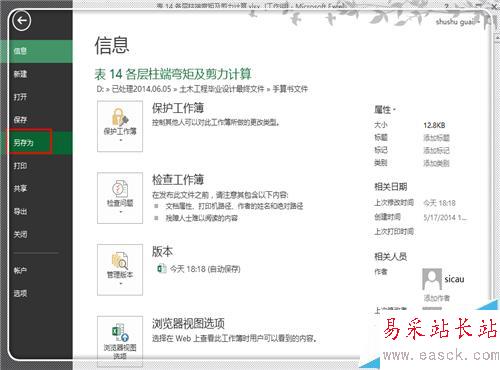Open the 浏览器视图选项 Excel icon button
Image resolution: width=500 pixels, height=370 pixels.
point(120,341)
